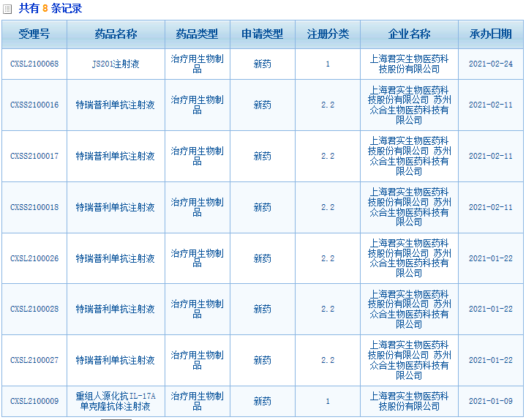Click the icon beside the 共有 8 条记录 heading
Screen dimensions: 526x420
pos(7,9)
